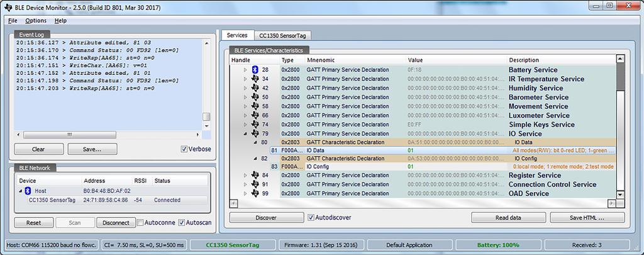The height and width of the screenshot is (255, 644).
Task: Click the TI icon on handle 99 row
Action: tap(255, 193)
